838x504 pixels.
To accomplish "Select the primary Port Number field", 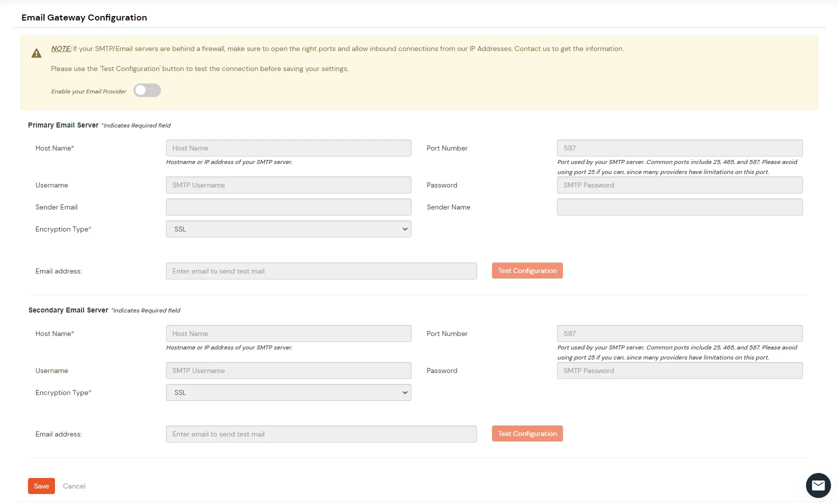I will tap(679, 148).
